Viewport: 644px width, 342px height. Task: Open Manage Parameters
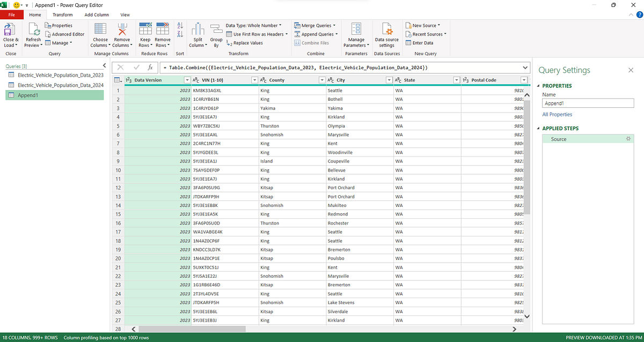point(355,33)
